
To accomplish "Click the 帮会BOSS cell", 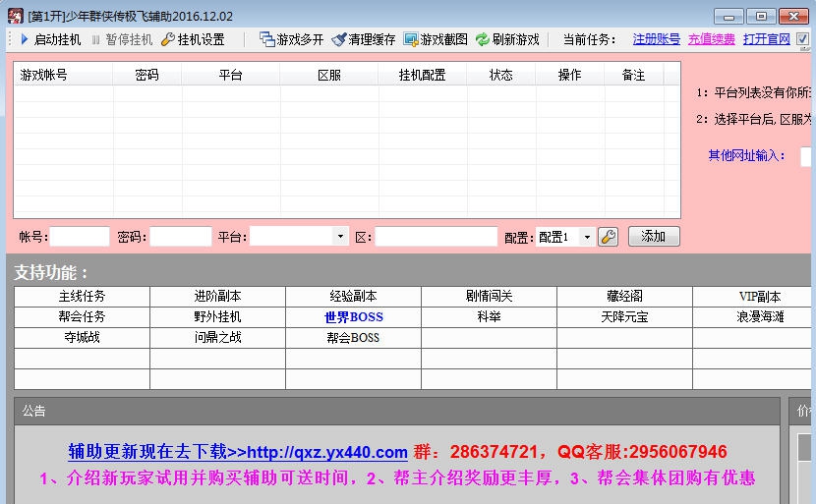I will click(353, 338).
